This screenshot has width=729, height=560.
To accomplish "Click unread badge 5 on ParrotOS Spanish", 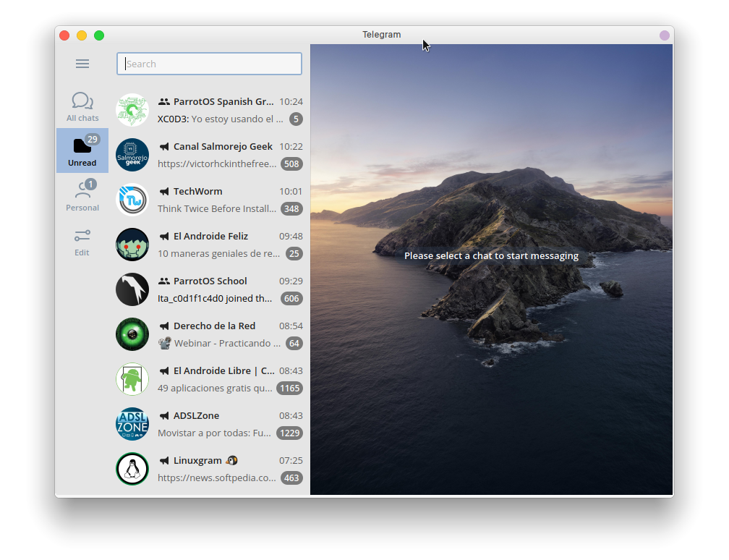I will (297, 119).
